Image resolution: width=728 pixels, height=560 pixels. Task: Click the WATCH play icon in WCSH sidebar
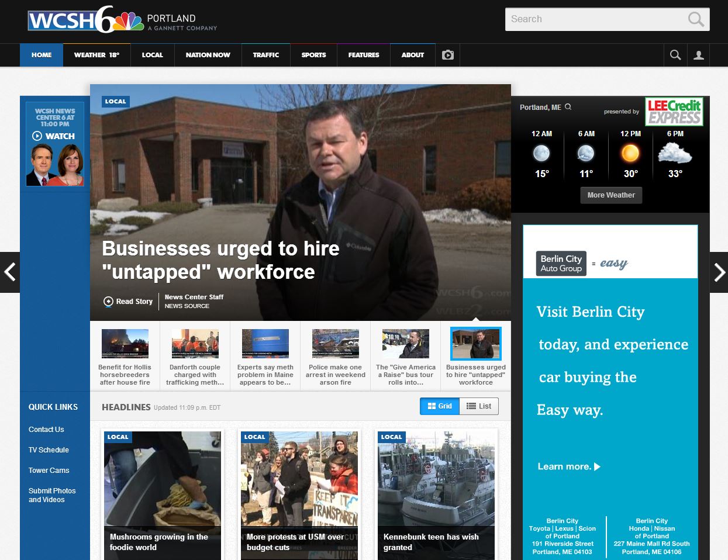coord(38,136)
